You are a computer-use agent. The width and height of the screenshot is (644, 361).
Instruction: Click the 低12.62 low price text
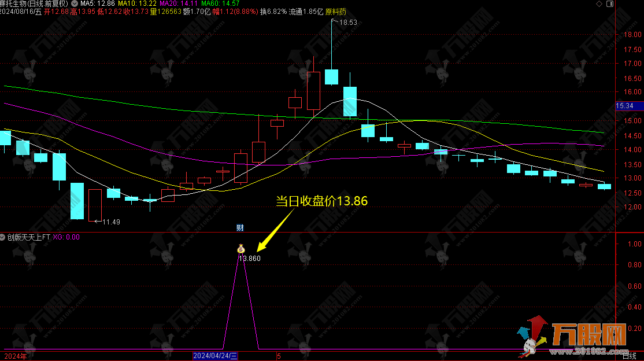click(x=110, y=12)
